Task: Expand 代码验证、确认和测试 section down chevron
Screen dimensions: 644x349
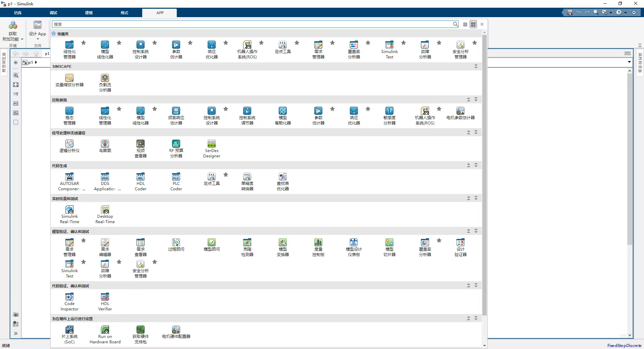Action: pyautogui.click(x=476, y=285)
